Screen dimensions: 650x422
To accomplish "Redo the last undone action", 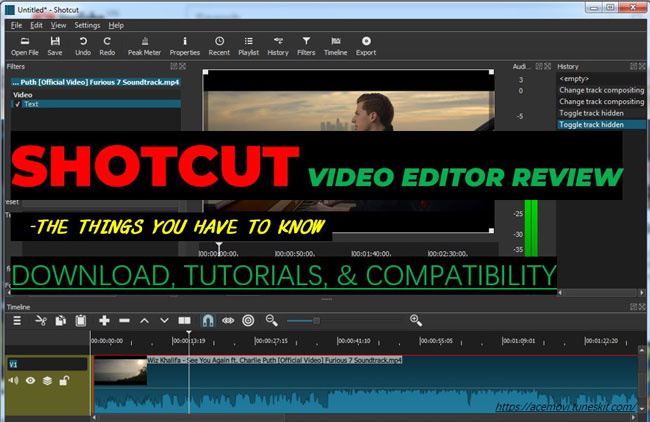I will pos(107,46).
